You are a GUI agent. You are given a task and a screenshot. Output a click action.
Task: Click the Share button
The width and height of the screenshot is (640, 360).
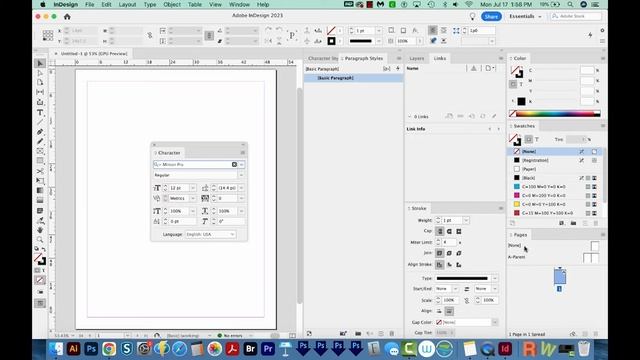(491, 16)
